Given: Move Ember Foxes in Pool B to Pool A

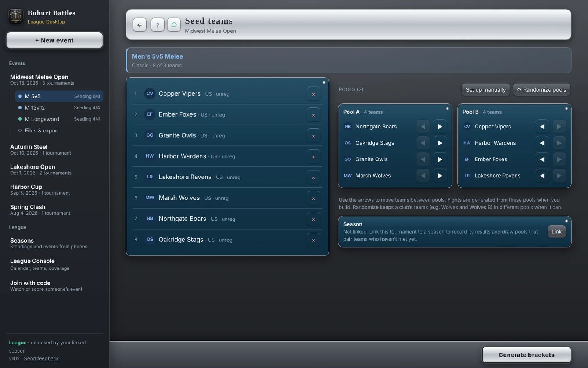Looking at the screenshot, I should tap(542, 159).
